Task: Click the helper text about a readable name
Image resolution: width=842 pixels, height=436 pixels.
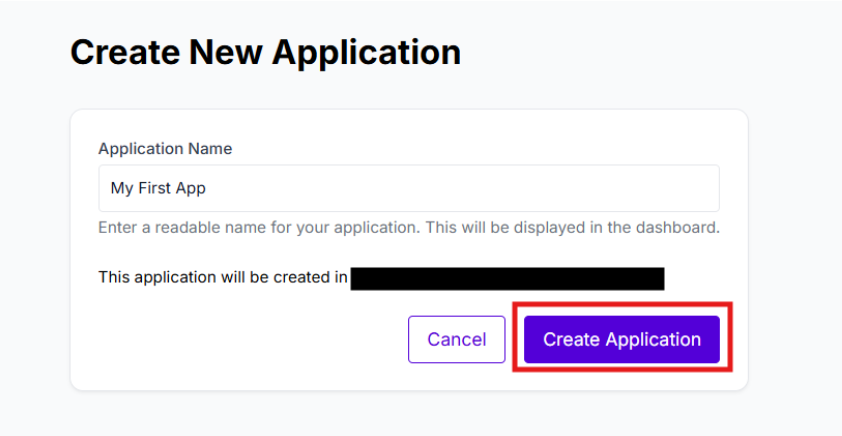Action: click(408, 227)
